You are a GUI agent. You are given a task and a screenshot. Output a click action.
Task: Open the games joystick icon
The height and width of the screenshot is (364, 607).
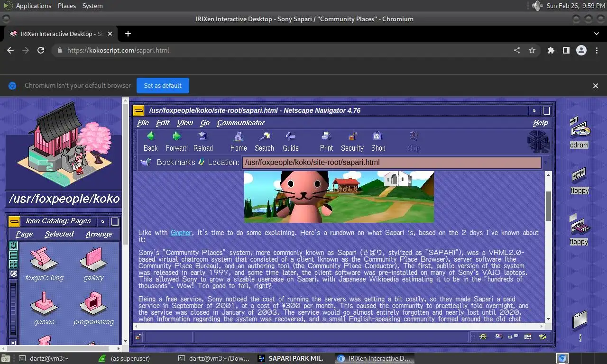[x=44, y=304]
